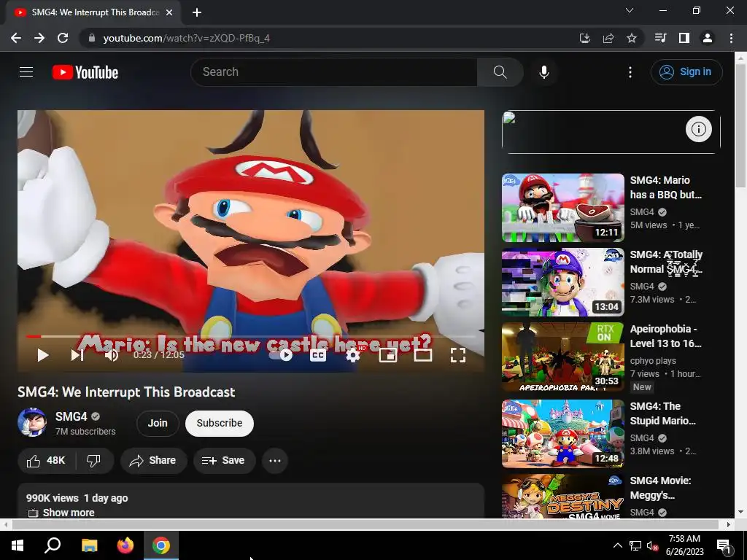Go forward in browser
Image resolution: width=747 pixels, height=560 pixels.
coord(39,38)
